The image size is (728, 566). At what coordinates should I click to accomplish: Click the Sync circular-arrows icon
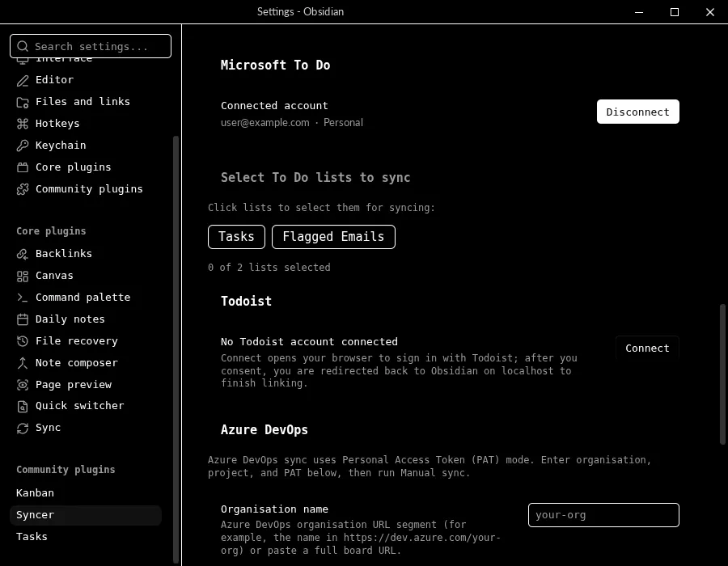point(23,429)
